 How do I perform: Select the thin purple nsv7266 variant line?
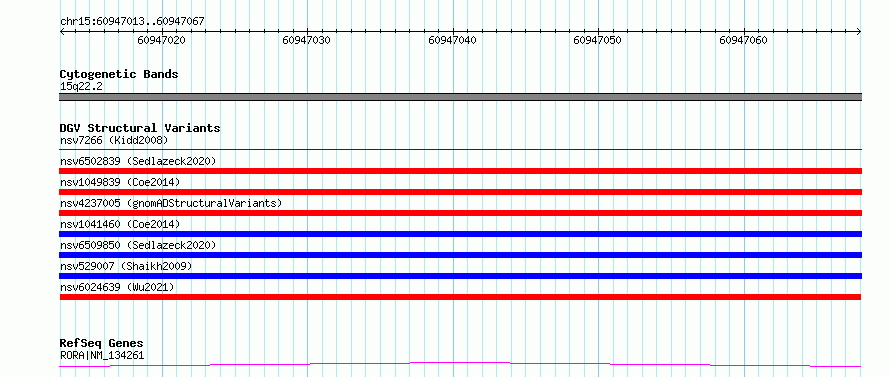click(460, 149)
